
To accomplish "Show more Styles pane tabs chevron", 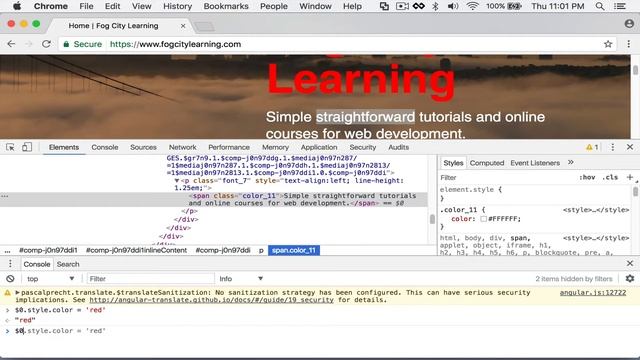I will point(571,162).
